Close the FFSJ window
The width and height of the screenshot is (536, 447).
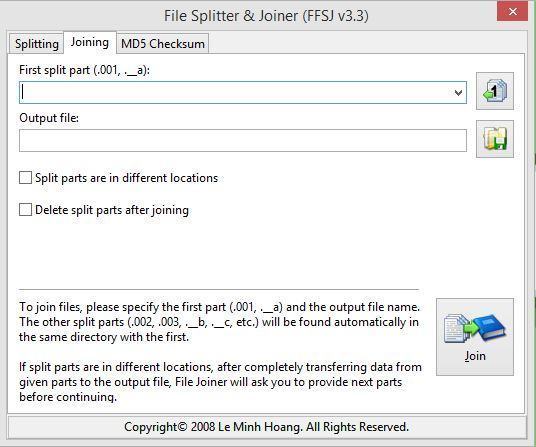point(512,11)
